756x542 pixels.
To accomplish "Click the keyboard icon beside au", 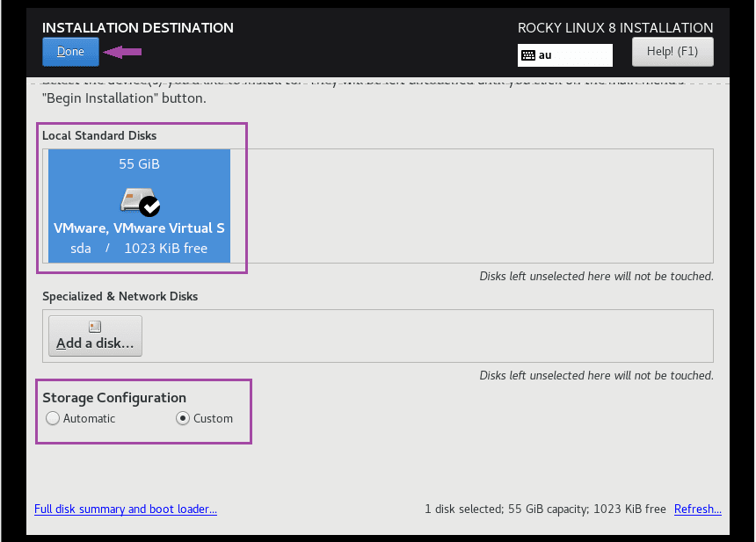I will coord(528,55).
